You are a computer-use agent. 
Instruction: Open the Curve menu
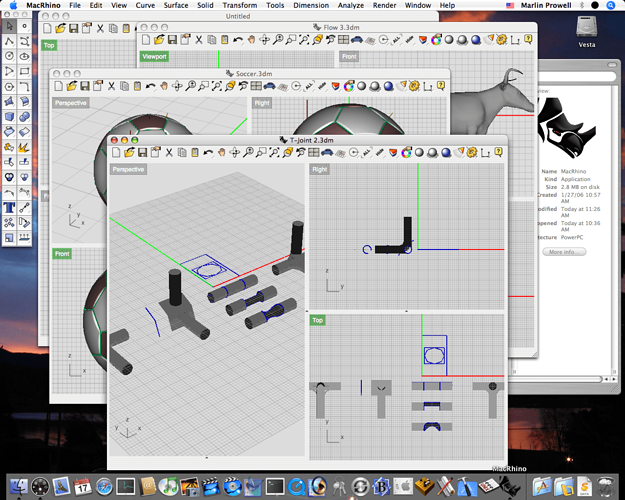(x=145, y=5)
